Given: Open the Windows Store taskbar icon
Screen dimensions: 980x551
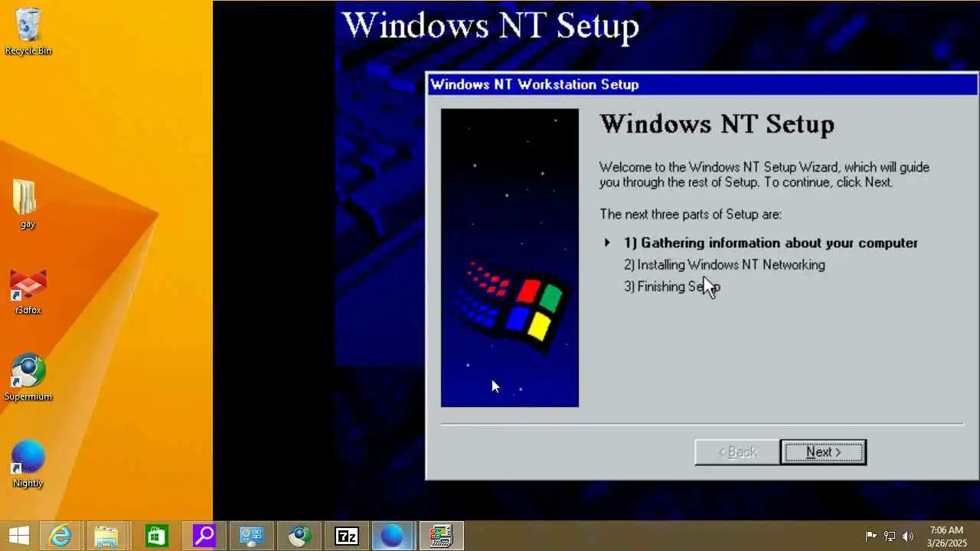Looking at the screenshot, I should click(156, 536).
